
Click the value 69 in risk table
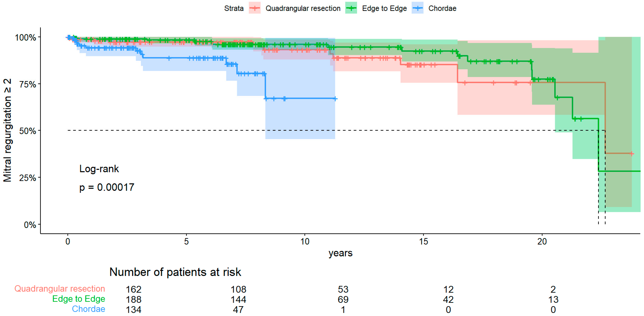tap(343, 299)
